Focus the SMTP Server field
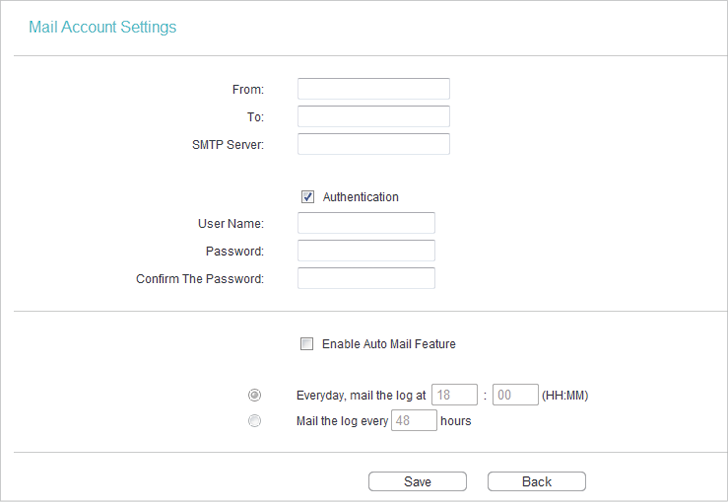Image resolution: width=728 pixels, height=502 pixels. pos(373,144)
